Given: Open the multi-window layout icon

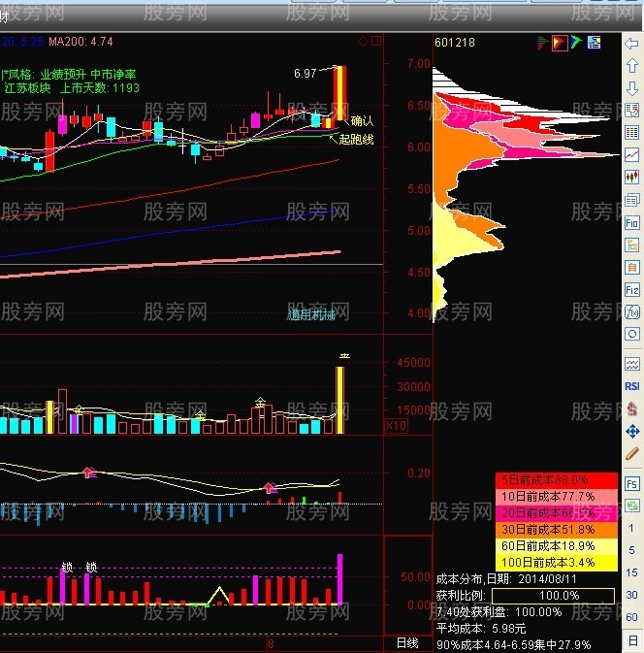Looking at the screenshot, I should pos(632,200).
